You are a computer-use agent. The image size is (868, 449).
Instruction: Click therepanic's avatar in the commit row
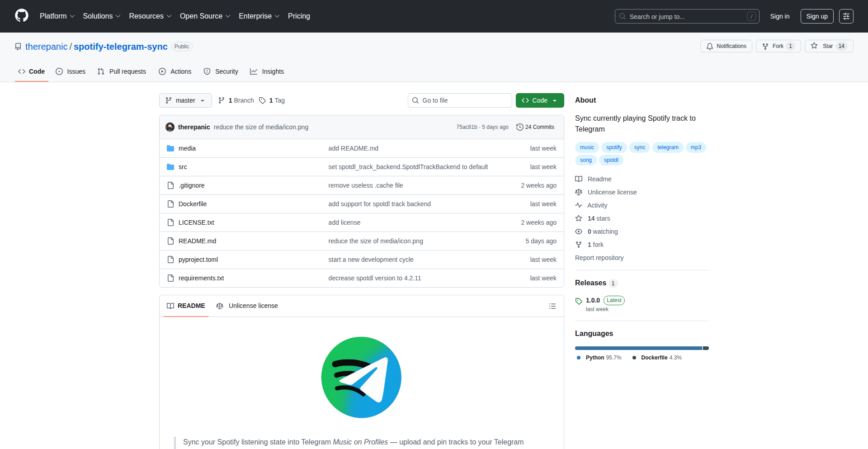pyautogui.click(x=170, y=127)
